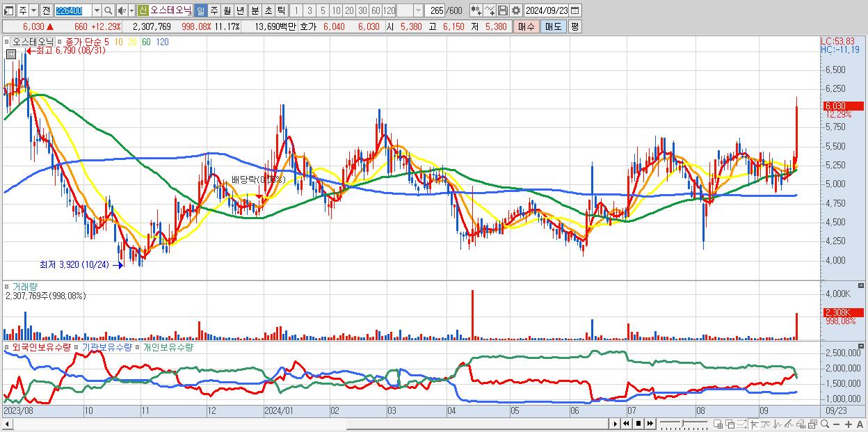
Task: Click the bar count field showing 265
Action: click(435, 10)
